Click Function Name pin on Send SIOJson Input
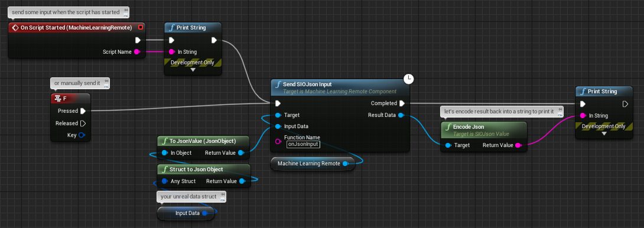Screen dimensions: 644x228 pyautogui.click(x=278, y=141)
